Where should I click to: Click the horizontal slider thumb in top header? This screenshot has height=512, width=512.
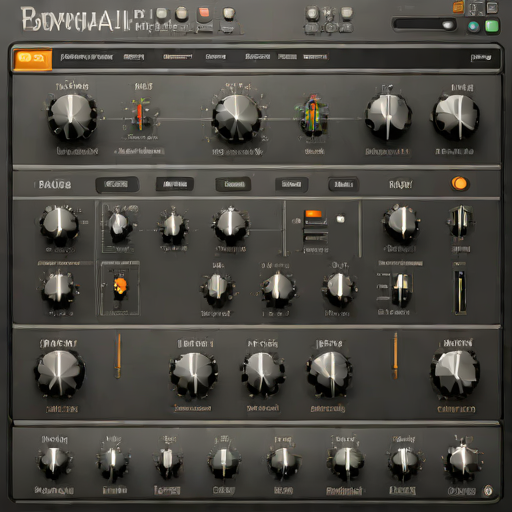point(448,25)
